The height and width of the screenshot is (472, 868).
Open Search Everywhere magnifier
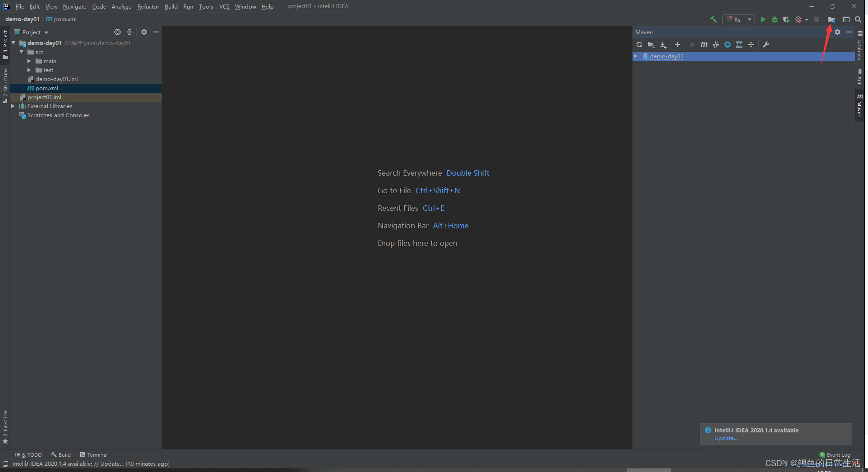[x=858, y=19]
